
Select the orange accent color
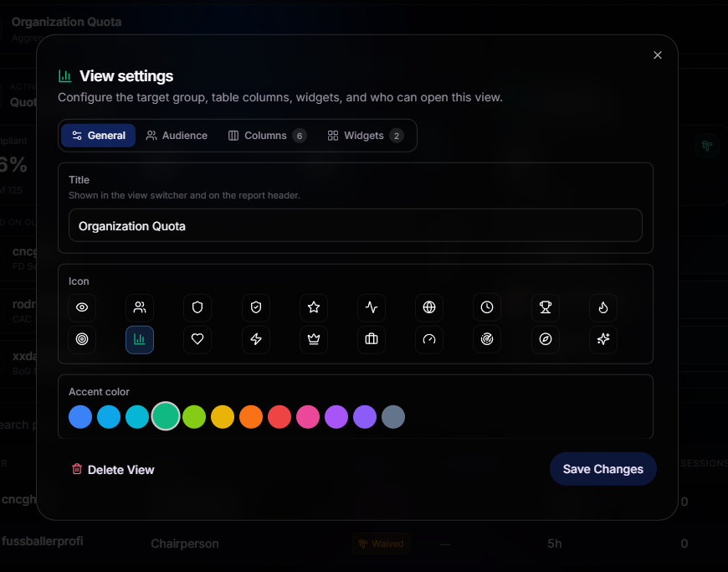click(x=251, y=417)
